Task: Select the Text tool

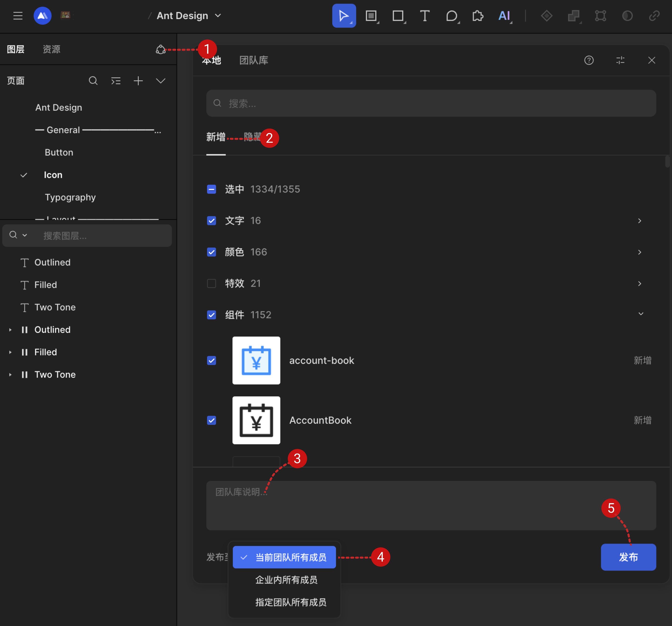Action: point(425,16)
